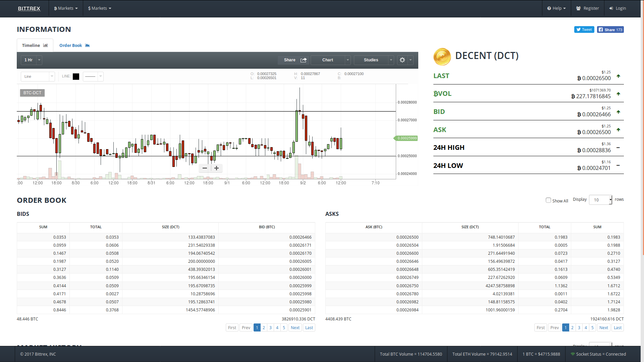
Task: Select ask price 0.00026500
Action: pyautogui.click(x=408, y=237)
